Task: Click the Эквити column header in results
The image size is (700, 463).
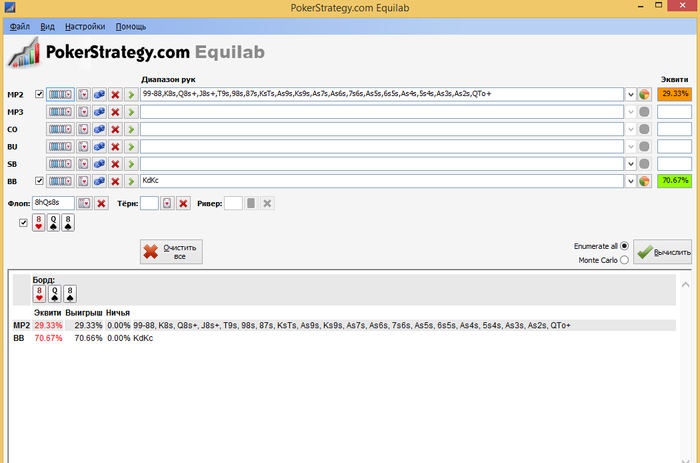Action: pyautogui.click(x=47, y=313)
